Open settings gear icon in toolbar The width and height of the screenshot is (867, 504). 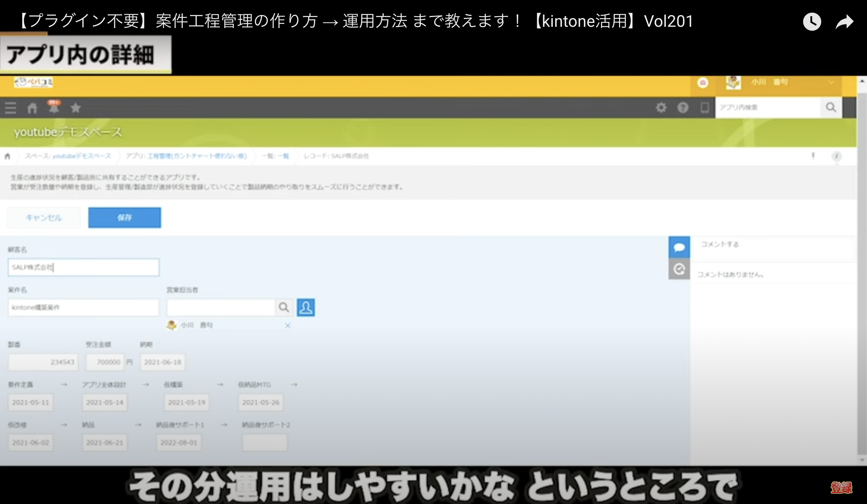point(661,107)
